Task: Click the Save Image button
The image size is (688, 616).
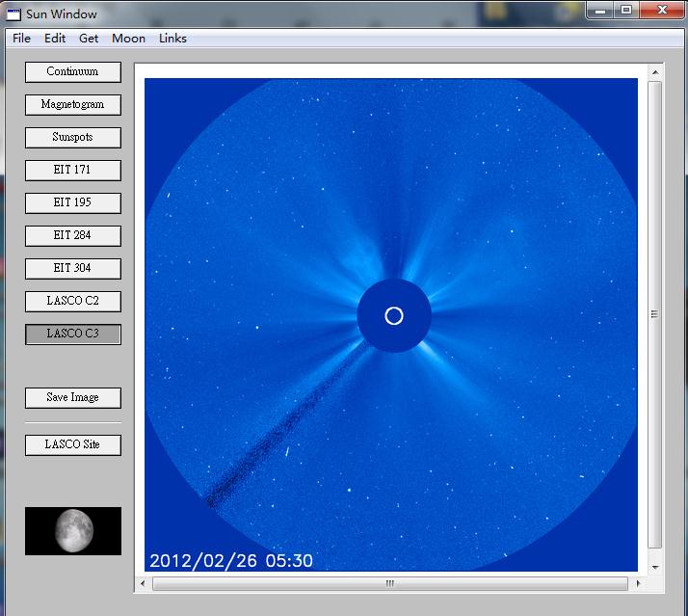Action: 73,398
